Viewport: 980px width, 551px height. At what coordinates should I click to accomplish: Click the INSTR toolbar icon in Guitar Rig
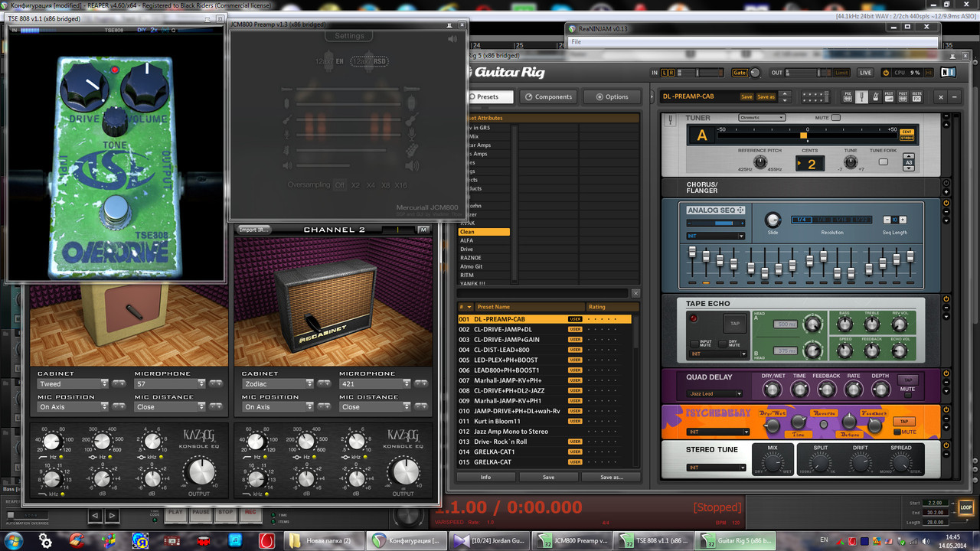pyautogui.click(x=916, y=96)
